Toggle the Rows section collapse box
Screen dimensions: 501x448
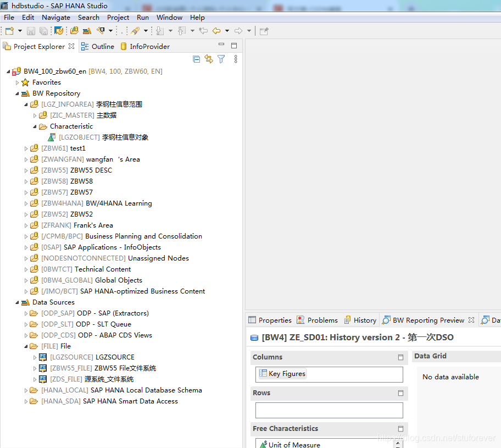400,393
